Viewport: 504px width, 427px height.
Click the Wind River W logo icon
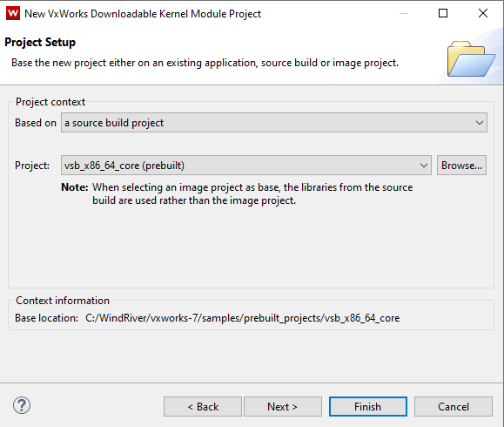[13, 14]
